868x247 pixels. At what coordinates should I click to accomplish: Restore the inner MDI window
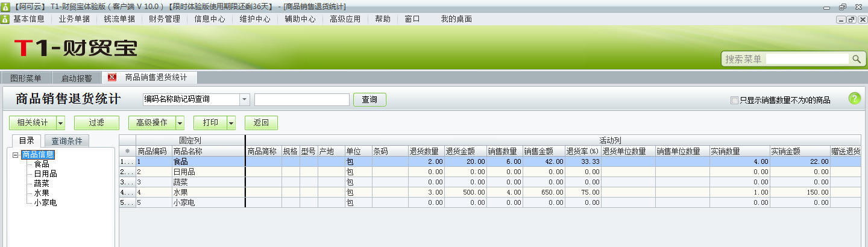(x=851, y=19)
